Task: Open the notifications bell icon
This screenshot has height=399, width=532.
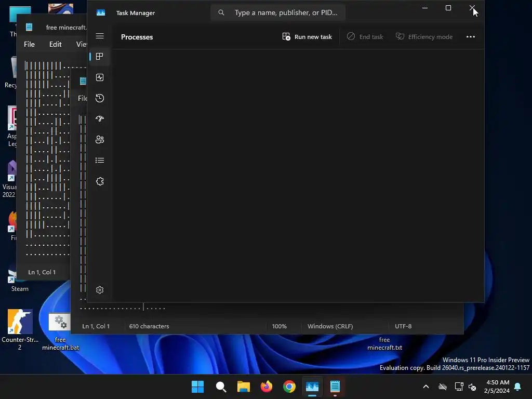Action: coord(517,387)
